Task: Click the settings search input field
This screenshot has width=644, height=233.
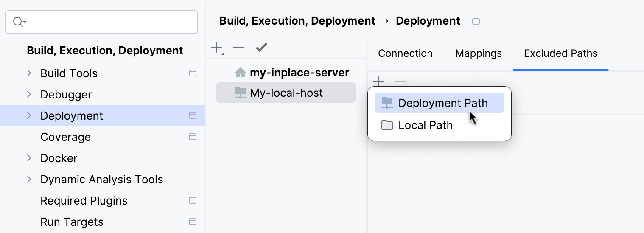Action: (x=110, y=22)
